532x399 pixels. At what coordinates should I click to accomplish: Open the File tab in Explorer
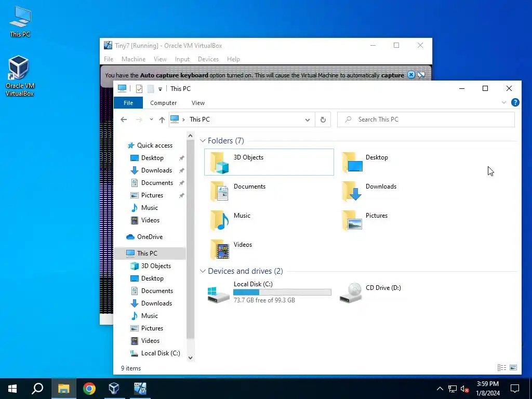[128, 103]
